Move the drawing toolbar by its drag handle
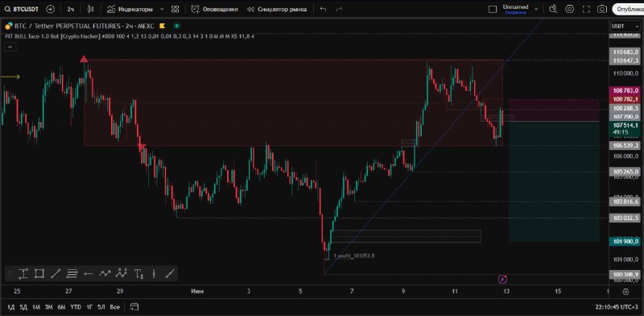 (10, 273)
